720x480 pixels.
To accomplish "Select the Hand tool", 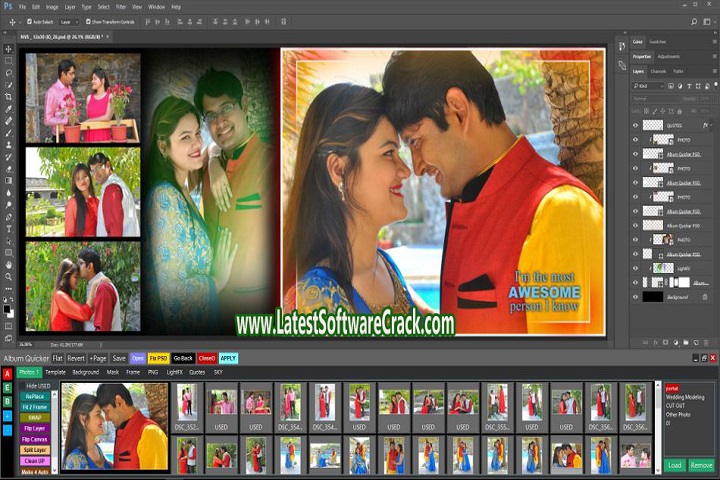I will point(8,265).
